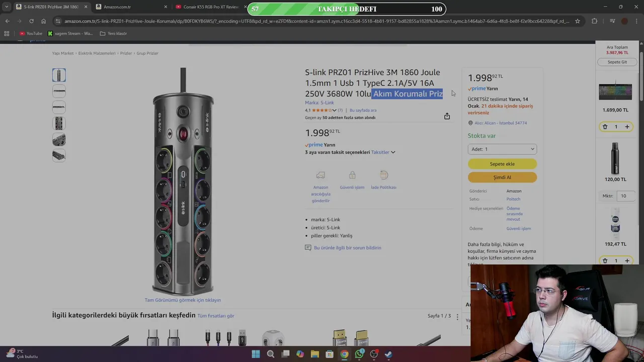Viewport: 644px width, 362px height.
Task: Open OBS Studio from the taskbar
Action: [374, 354]
